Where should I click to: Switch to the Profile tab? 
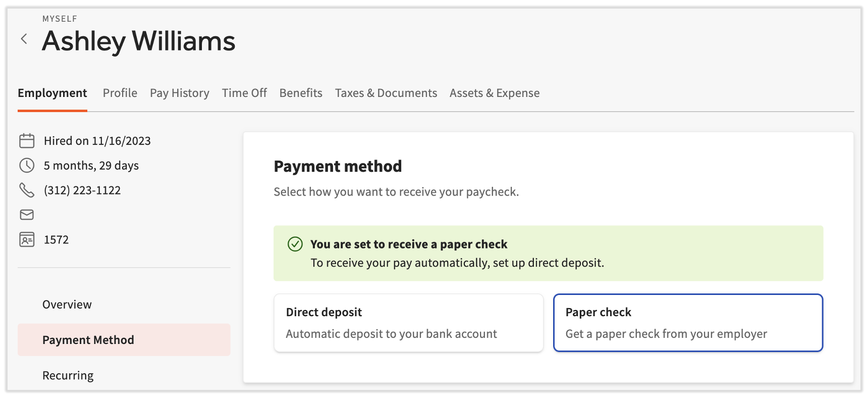(120, 93)
